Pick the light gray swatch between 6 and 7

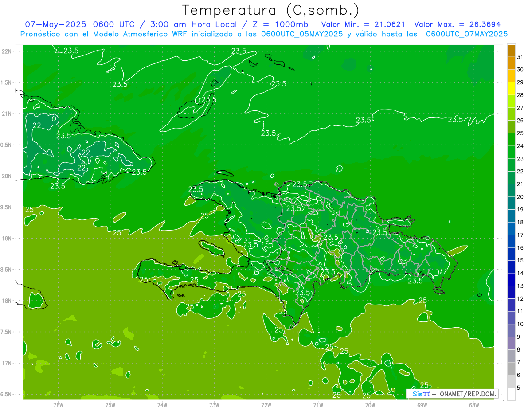[x=511, y=368]
